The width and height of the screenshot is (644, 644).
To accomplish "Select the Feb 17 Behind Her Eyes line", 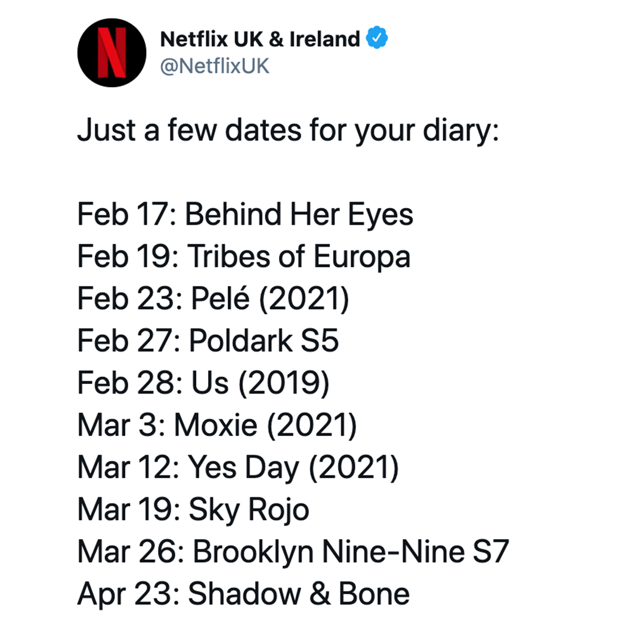I will click(x=245, y=215).
